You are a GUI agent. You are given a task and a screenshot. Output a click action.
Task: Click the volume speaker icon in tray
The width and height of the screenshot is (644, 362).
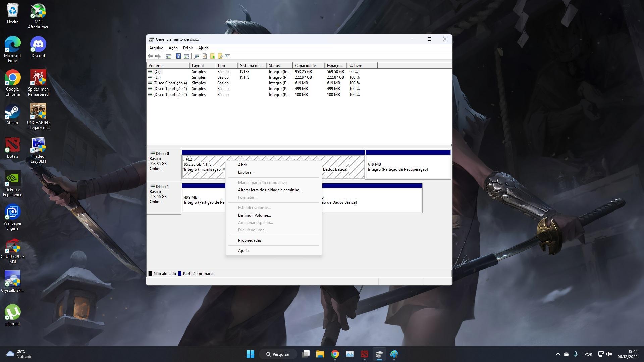pos(609,354)
